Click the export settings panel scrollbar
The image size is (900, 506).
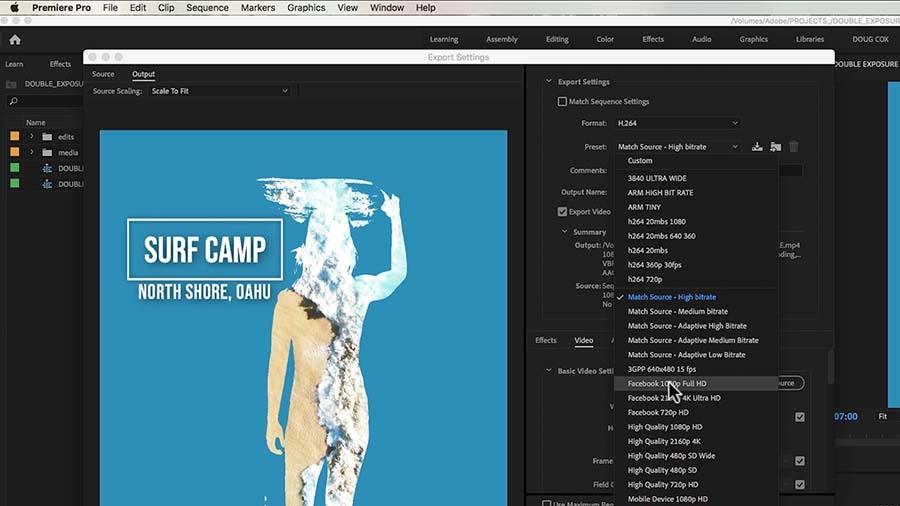(830, 367)
